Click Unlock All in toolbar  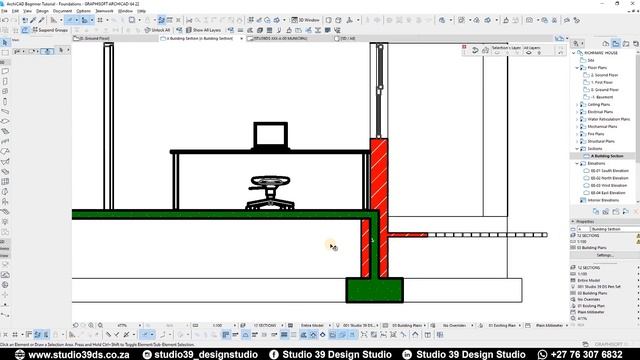tap(158, 30)
